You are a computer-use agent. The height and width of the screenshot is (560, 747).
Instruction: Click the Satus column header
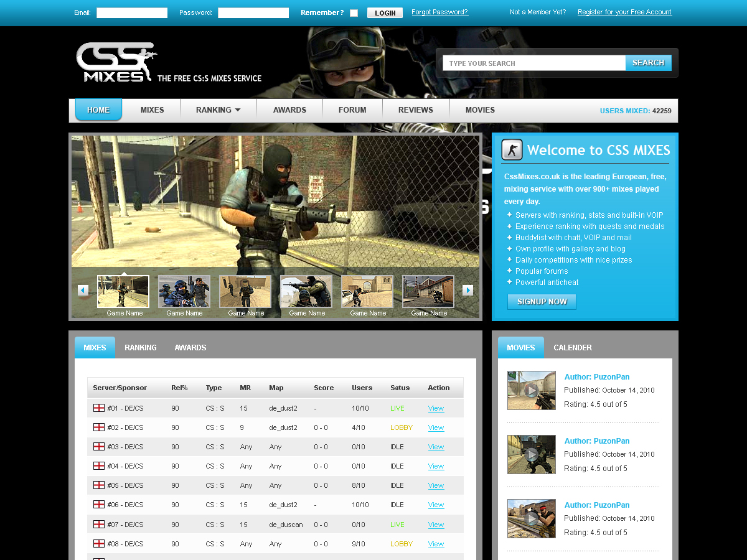[x=400, y=388]
